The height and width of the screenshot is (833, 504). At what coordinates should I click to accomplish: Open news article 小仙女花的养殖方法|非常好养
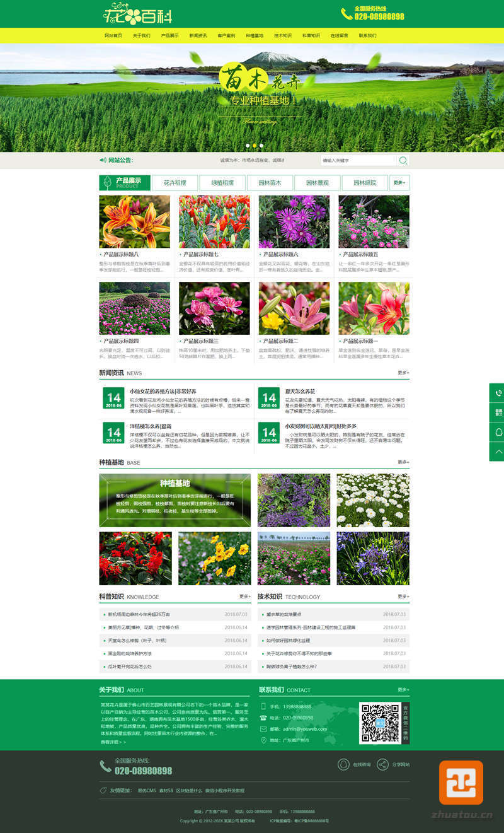click(x=163, y=391)
